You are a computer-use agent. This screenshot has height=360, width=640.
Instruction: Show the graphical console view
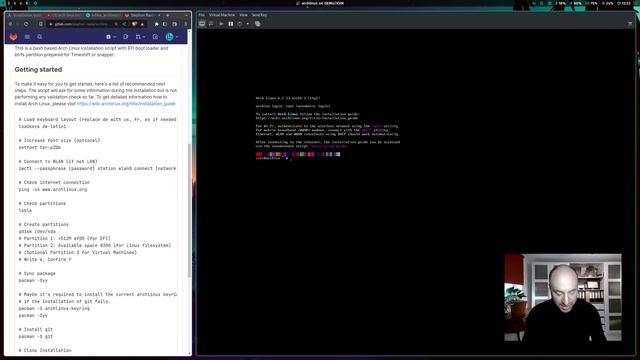(x=202, y=24)
